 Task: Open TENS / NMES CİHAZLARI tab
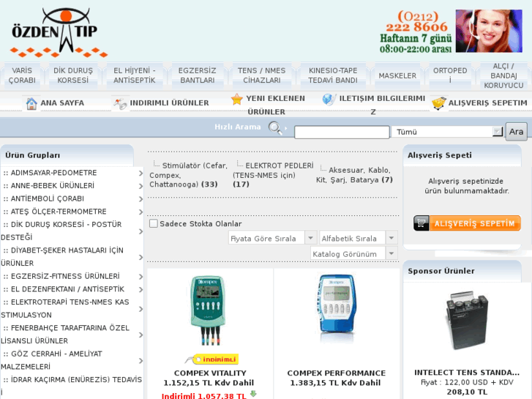pos(261,75)
